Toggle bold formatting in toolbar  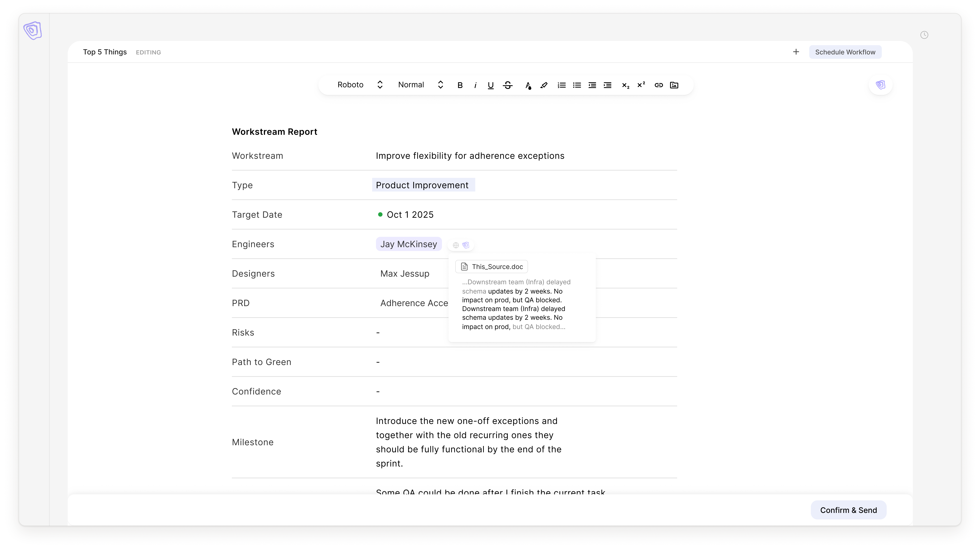pos(460,85)
